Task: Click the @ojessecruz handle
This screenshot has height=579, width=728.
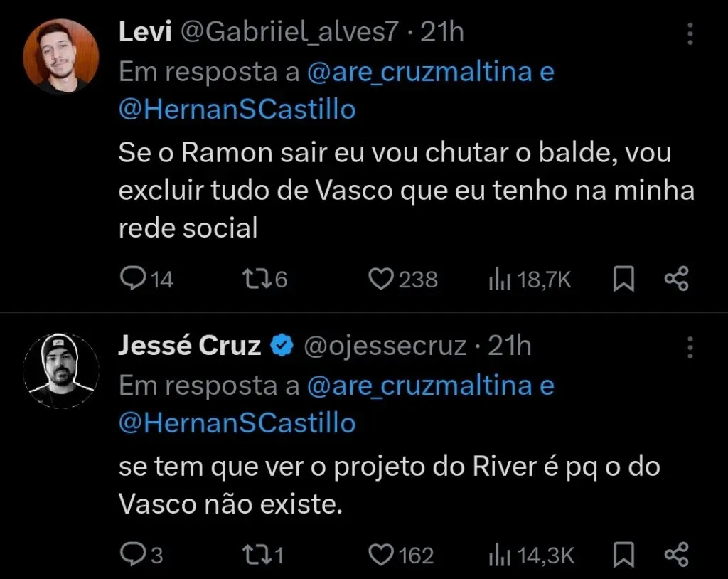Action: click(385, 345)
